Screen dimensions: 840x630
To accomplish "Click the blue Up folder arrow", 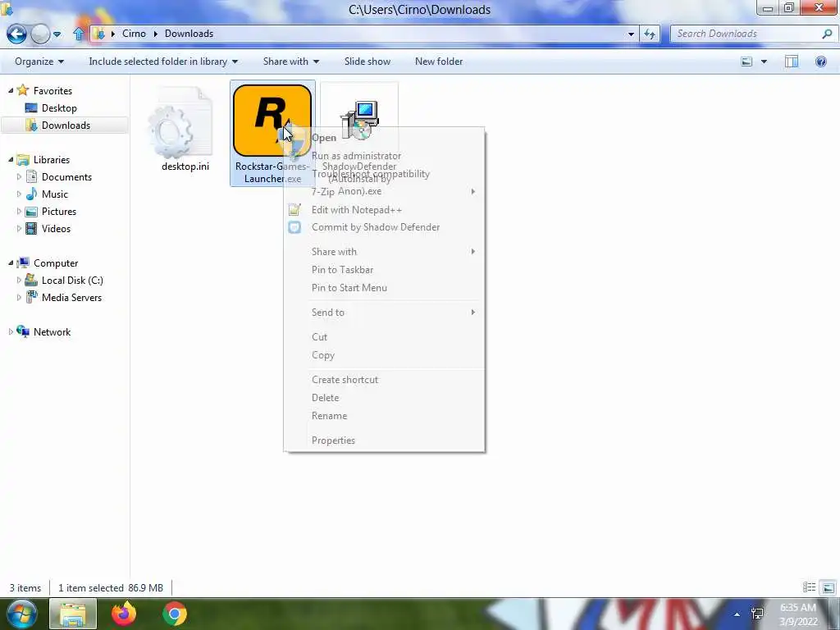I will tap(78, 34).
